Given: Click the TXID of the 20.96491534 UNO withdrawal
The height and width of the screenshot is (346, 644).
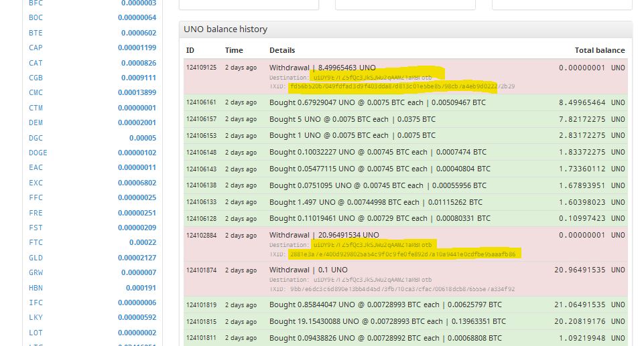Looking at the screenshot, I should (x=403, y=254).
